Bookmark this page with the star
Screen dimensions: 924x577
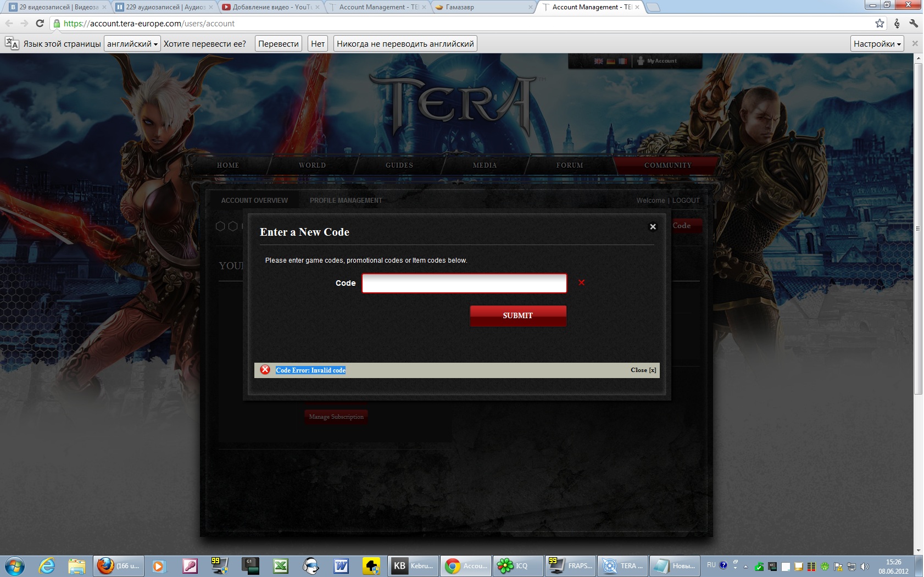880,23
